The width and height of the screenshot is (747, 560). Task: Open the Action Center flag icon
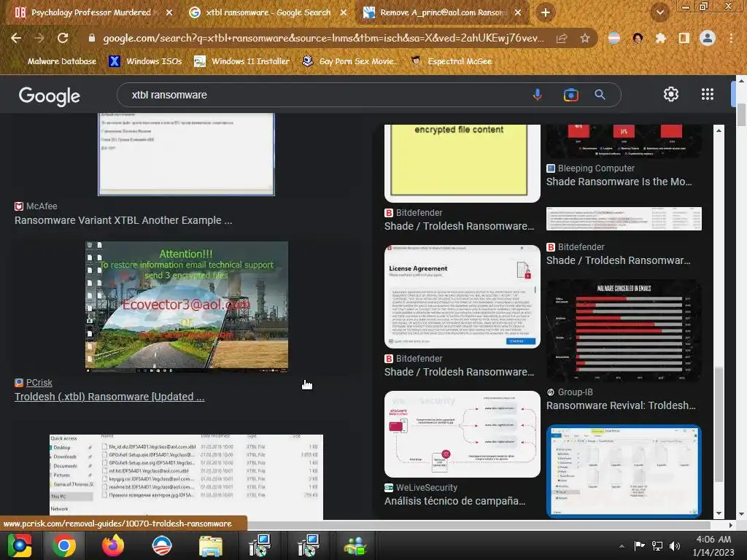(639, 545)
